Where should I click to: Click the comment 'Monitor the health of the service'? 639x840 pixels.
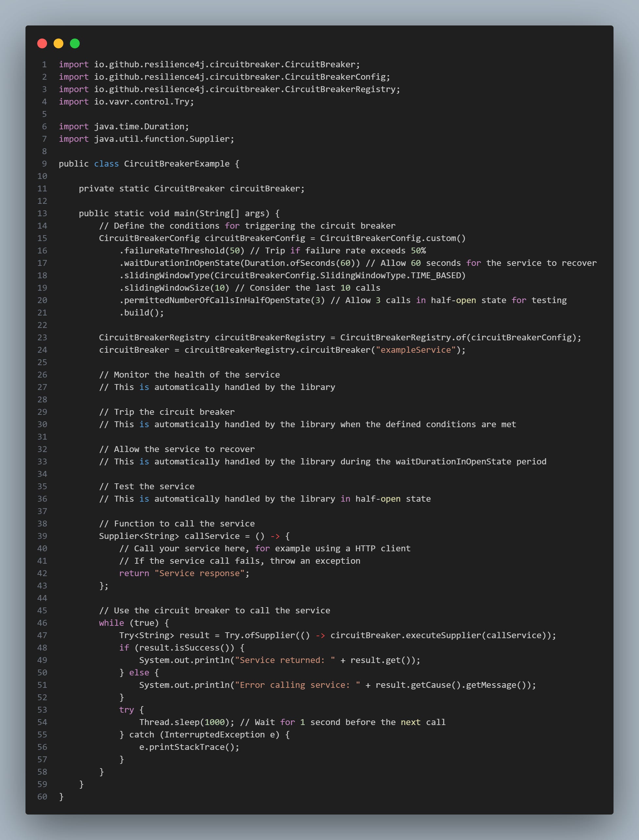click(x=189, y=375)
